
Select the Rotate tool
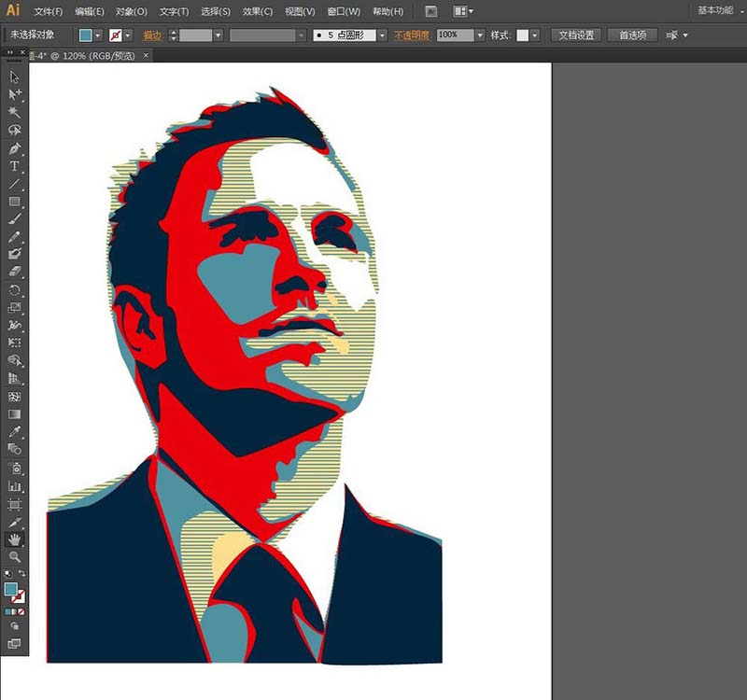click(14, 290)
